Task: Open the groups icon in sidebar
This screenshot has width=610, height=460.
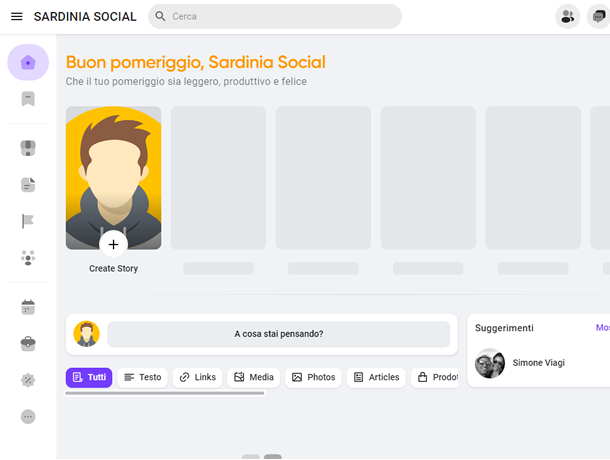Action: 28,258
